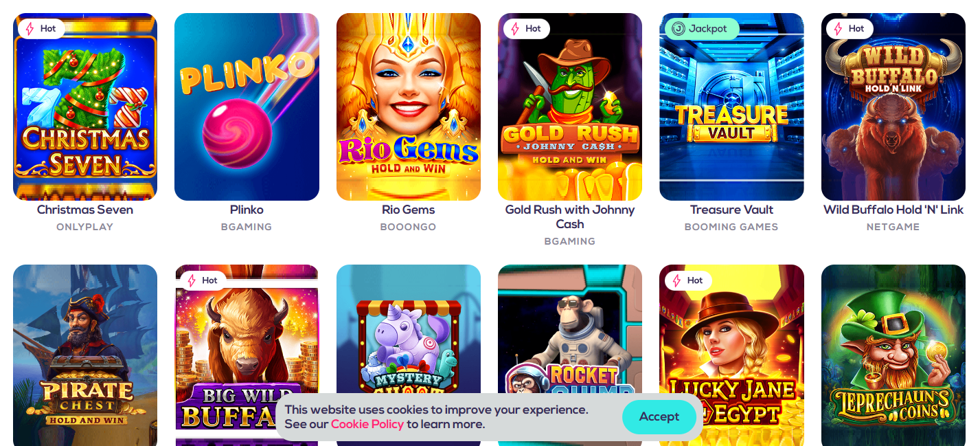Click the Jackpot badge on Treasure Vault
This screenshot has height=446, width=980.
[700, 29]
